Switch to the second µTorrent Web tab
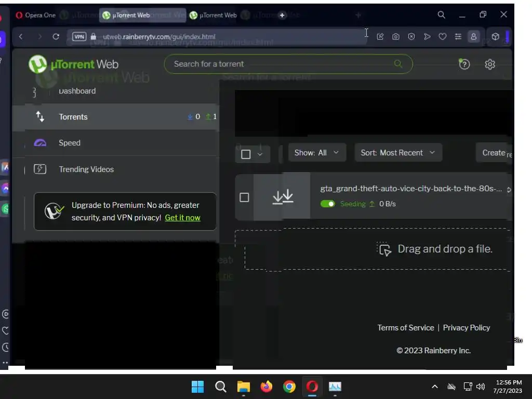532x399 pixels. coord(214,15)
